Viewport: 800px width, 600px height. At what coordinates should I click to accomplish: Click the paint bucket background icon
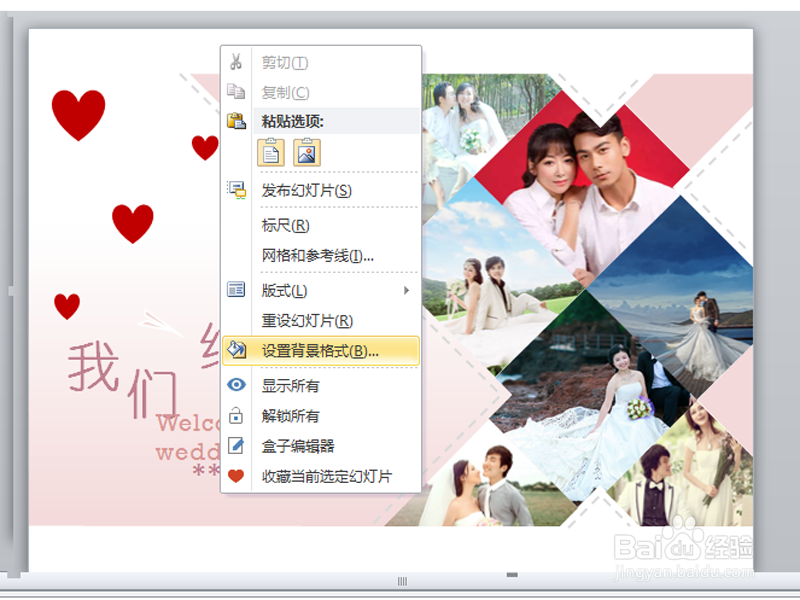coord(236,350)
